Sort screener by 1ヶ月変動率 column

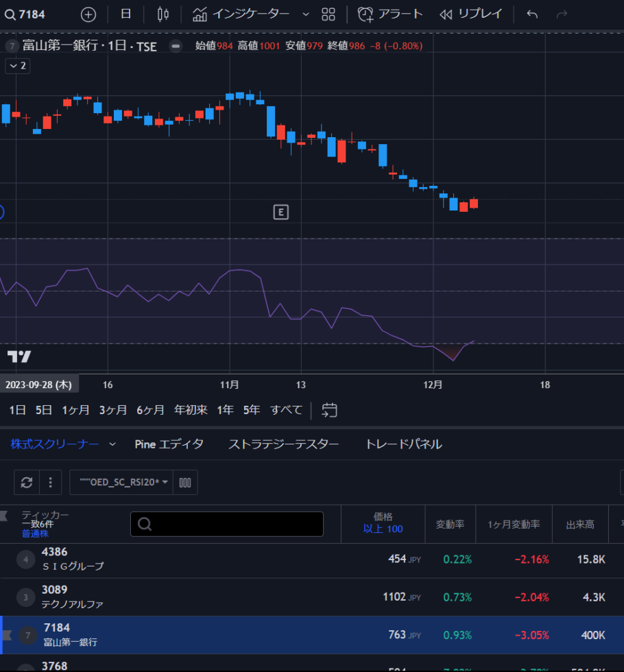pyautogui.click(x=514, y=524)
